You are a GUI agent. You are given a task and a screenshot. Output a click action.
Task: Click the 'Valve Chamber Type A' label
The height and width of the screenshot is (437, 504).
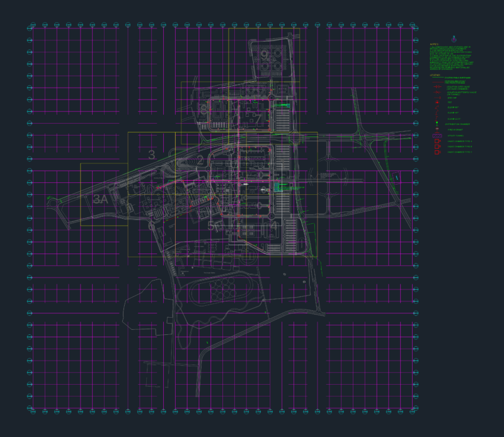click(x=460, y=141)
